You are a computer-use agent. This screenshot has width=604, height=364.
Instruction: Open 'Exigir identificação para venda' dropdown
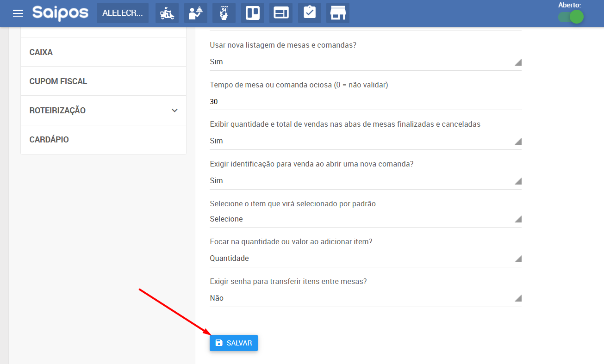[x=365, y=181]
